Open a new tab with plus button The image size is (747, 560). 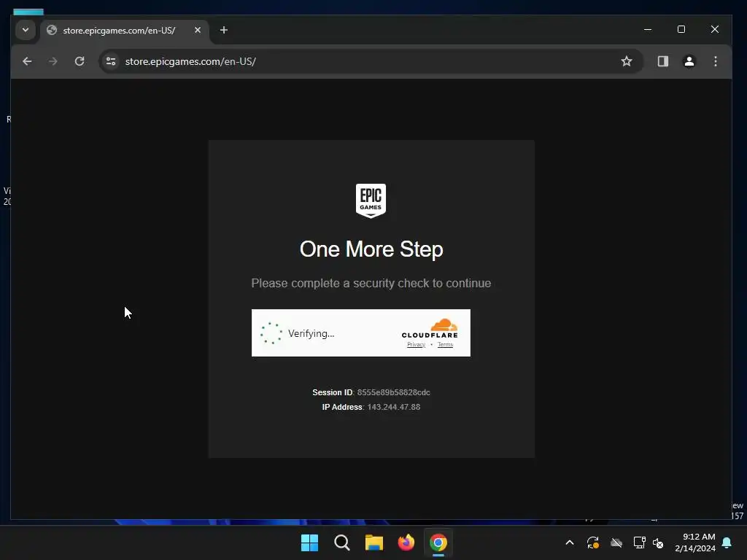(223, 30)
